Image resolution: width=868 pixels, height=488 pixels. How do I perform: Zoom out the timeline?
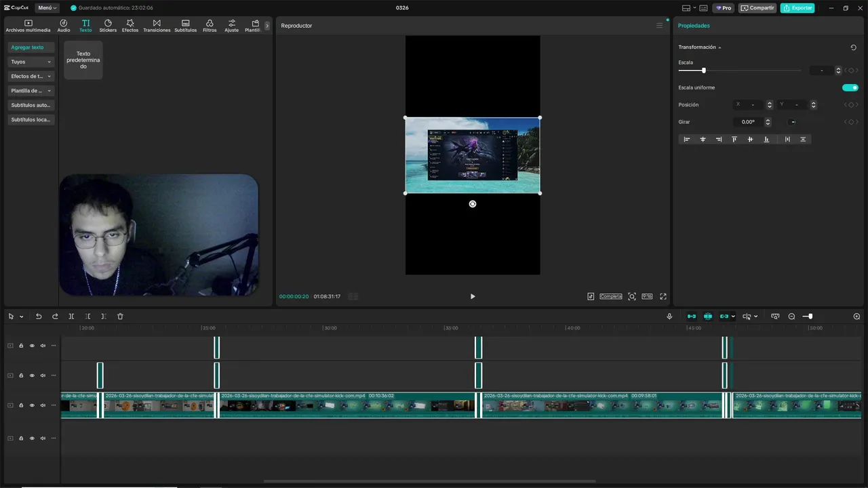[x=791, y=317]
